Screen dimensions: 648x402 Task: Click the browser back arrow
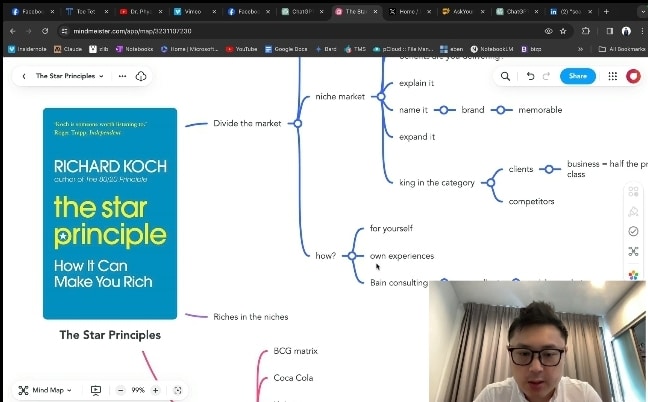click(12, 31)
